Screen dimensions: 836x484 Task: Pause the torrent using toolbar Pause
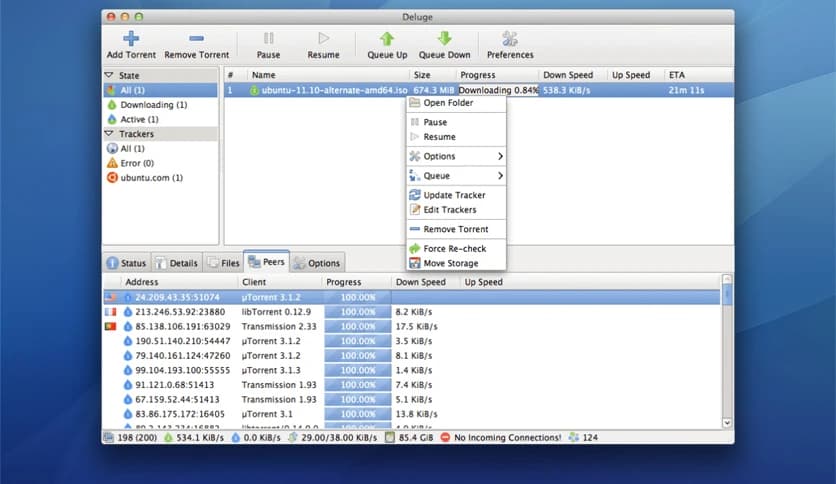268,45
